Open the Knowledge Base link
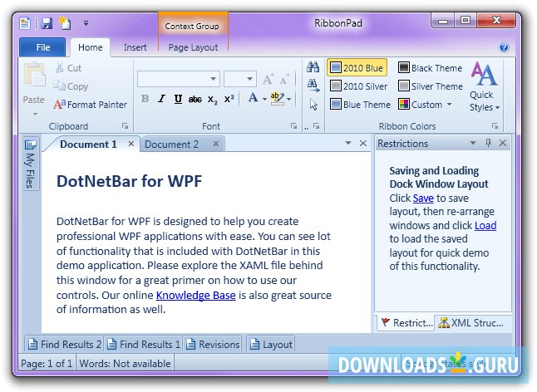The height and width of the screenshot is (392, 537). click(196, 295)
